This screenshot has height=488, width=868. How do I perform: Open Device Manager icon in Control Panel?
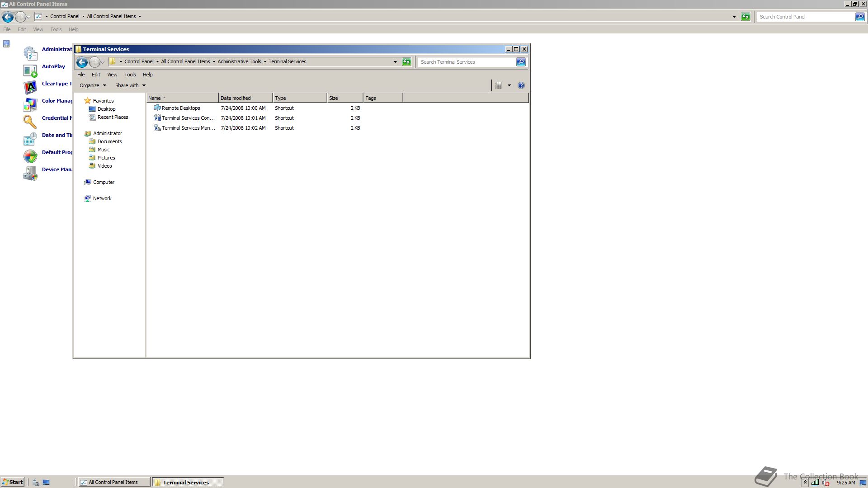click(30, 173)
